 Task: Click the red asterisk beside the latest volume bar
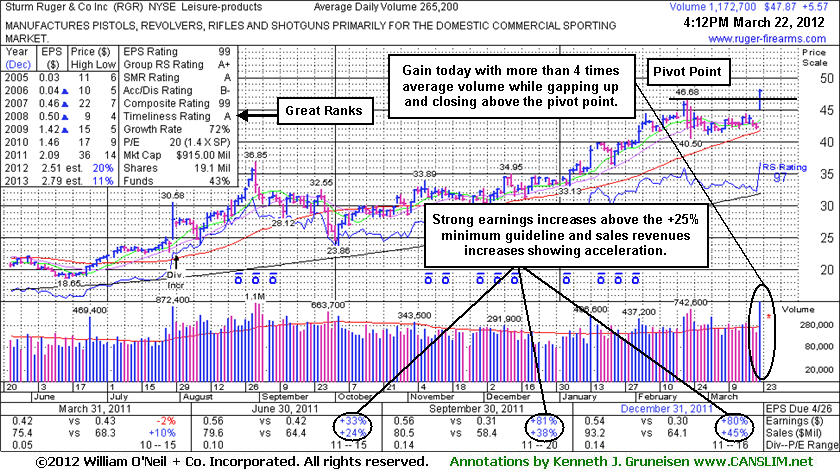[769, 317]
